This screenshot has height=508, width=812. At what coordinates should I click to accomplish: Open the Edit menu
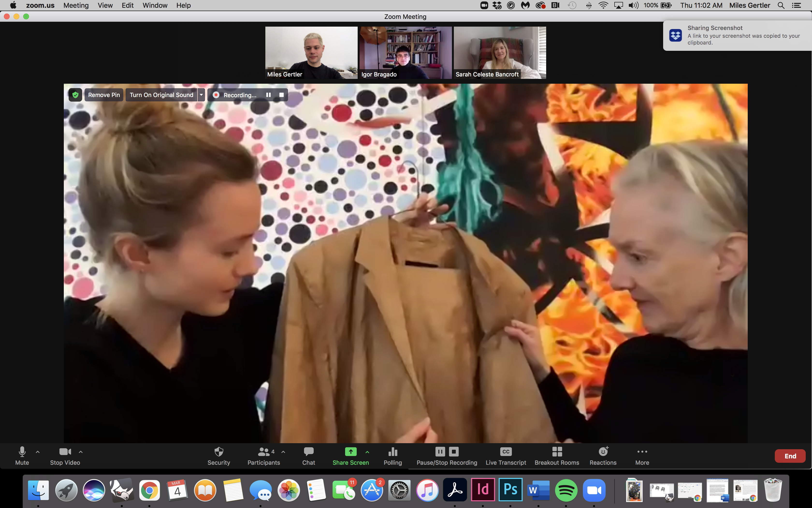[128, 5]
